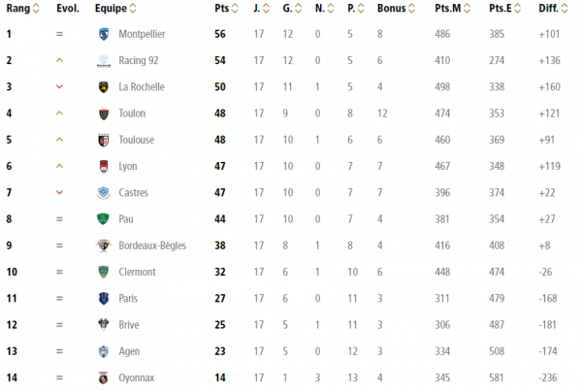Click the Racing 92 club crest
Image resolution: width=582 pixels, height=392 pixels.
[x=104, y=60]
